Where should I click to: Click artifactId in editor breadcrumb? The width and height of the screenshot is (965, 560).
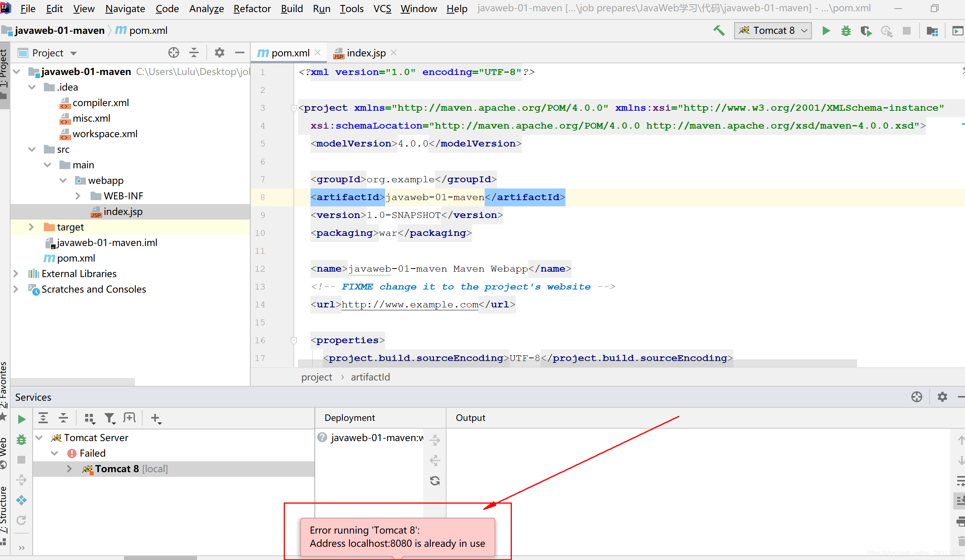370,377
